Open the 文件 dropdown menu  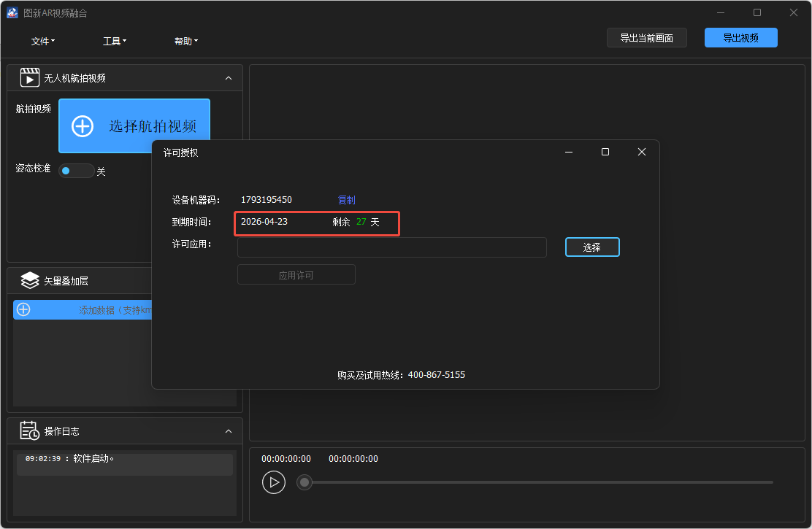(43, 42)
